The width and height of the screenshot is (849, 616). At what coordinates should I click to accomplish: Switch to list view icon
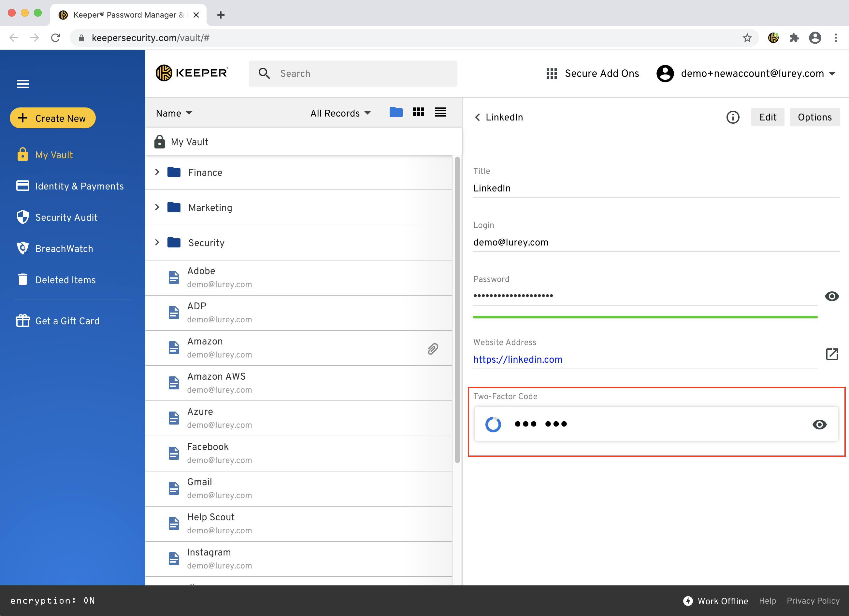coord(440,112)
